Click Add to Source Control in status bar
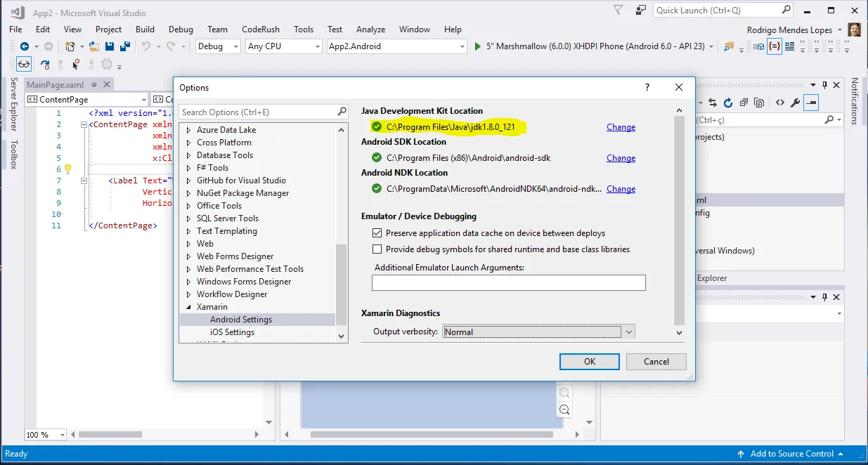The height and width of the screenshot is (465, 868). tap(791, 454)
